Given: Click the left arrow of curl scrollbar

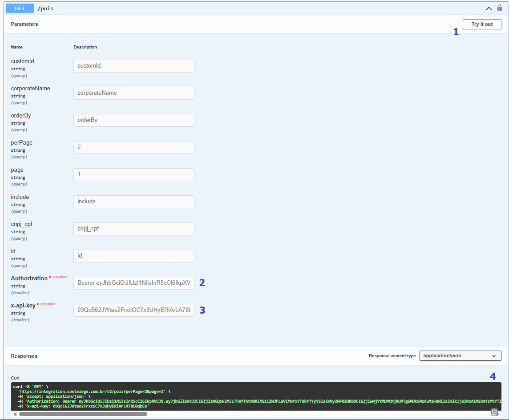Looking at the screenshot, I should click(x=15, y=414).
